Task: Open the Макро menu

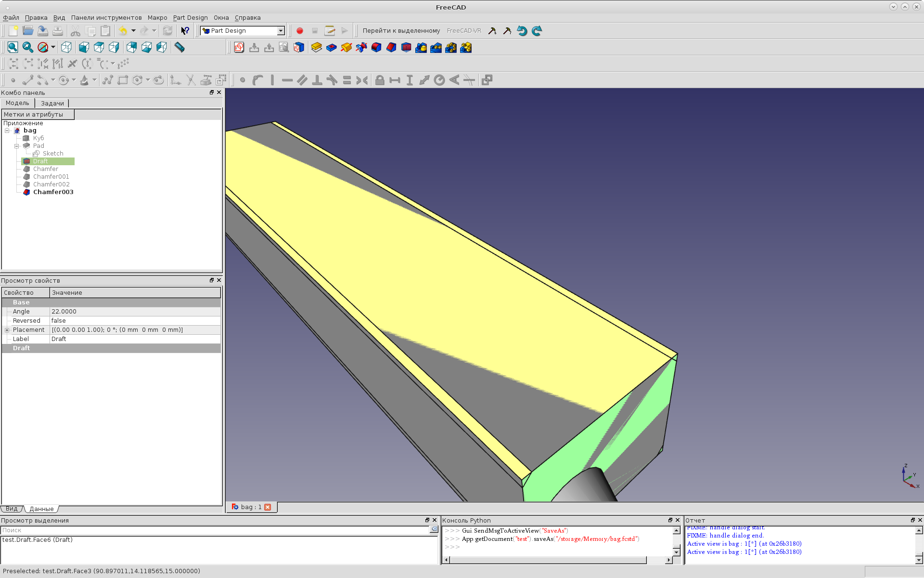Action: pyautogui.click(x=157, y=18)
